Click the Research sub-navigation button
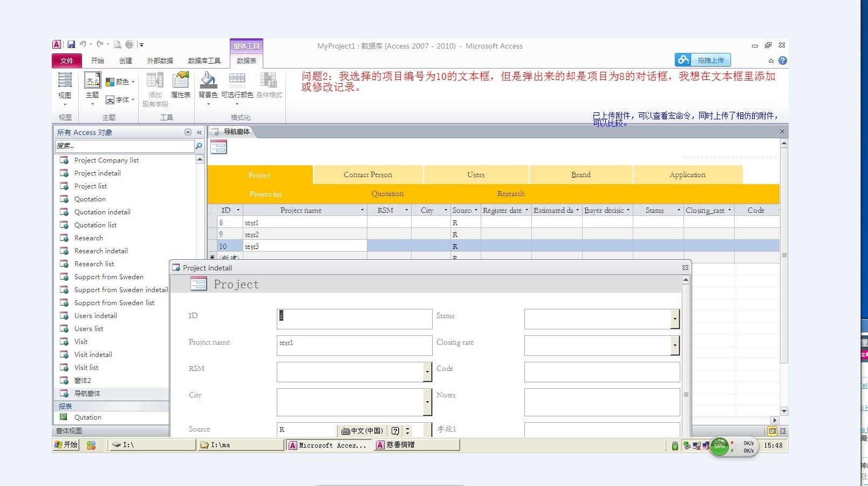 tap(511, 194)
